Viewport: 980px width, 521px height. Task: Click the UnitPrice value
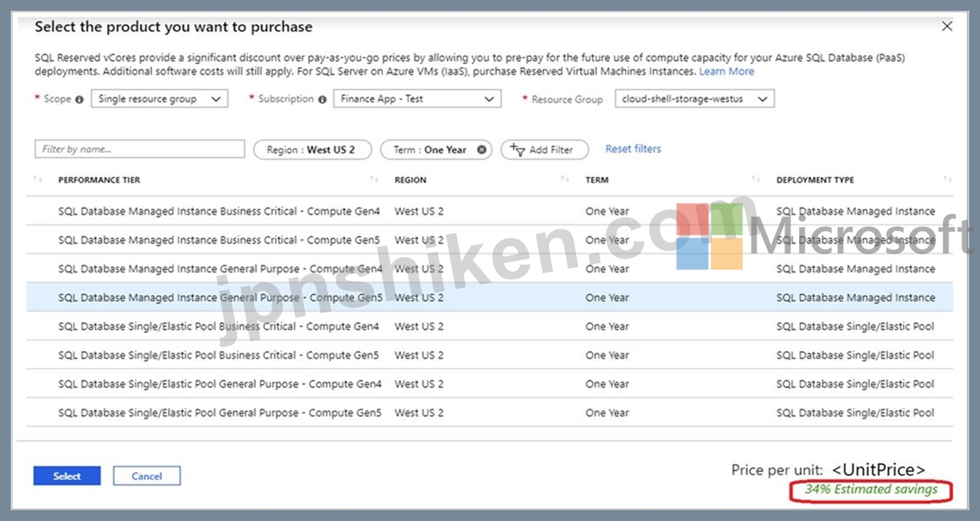(x=878, y=469)
